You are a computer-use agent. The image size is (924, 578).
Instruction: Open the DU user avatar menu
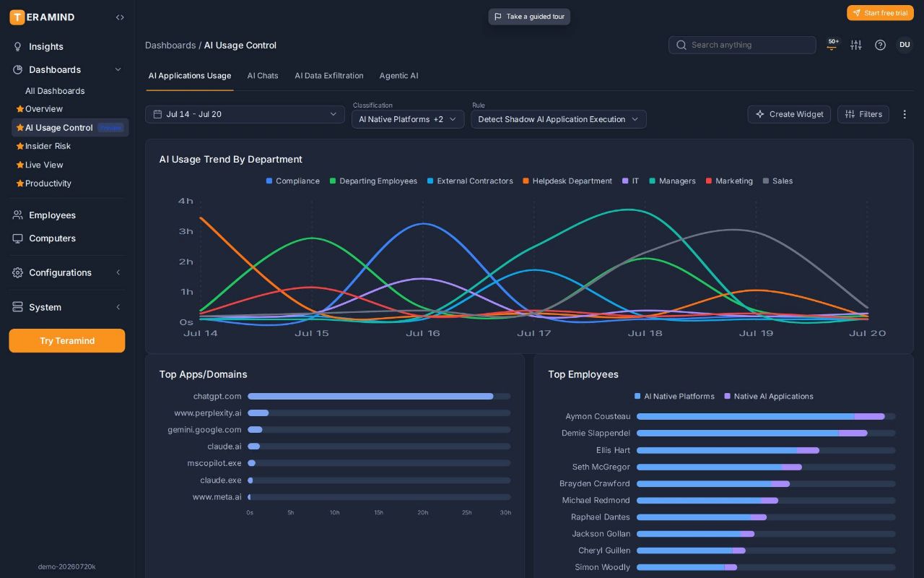tap(905, 45)
